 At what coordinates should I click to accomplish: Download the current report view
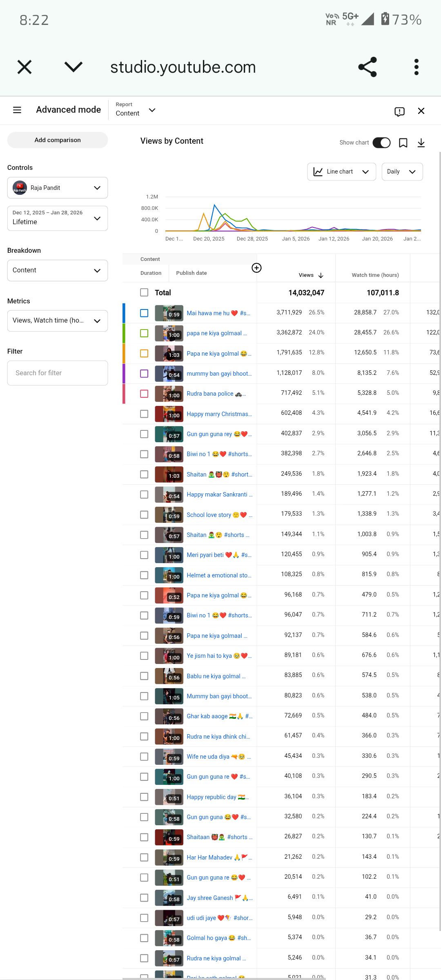pyautogui.click(x=421, y=143)
